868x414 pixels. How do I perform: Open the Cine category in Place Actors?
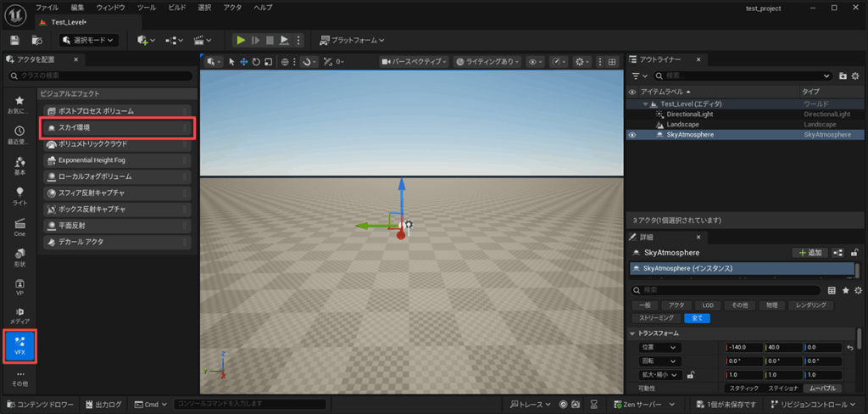tap(19, 227)
